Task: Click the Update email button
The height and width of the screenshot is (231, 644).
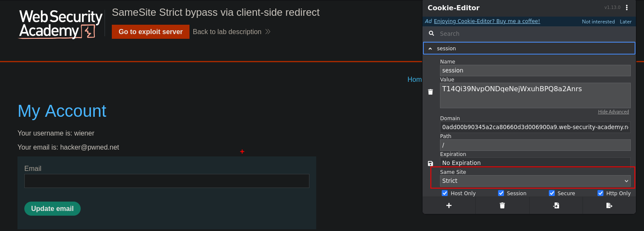Action: tap(52, 208)
